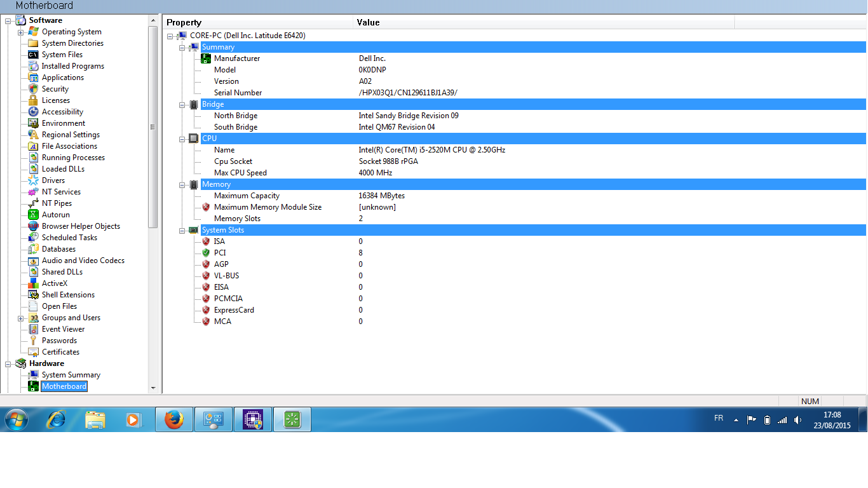Click the CPU Name value i5-2520M
Screen dimensions: 868x488
coord(432,150)
